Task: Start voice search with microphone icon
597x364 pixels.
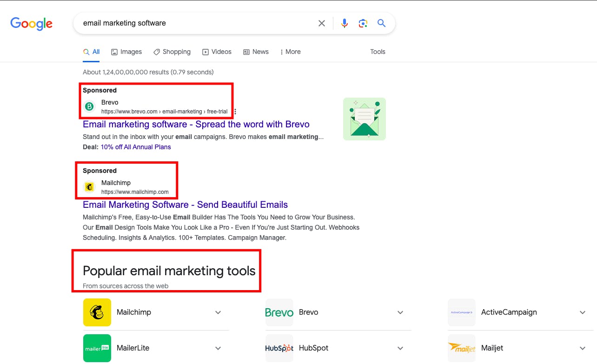Action: 344,23
